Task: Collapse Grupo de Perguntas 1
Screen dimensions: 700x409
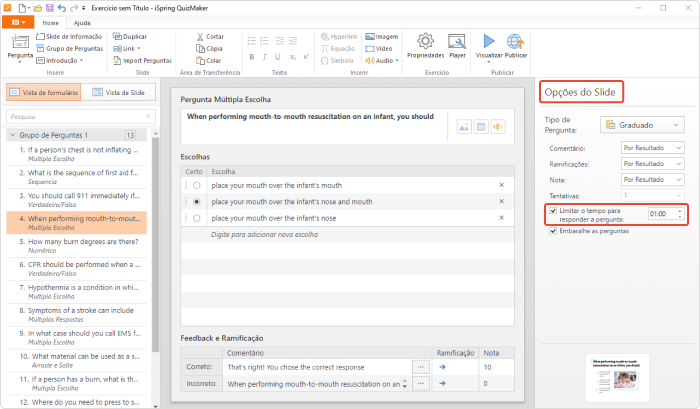Action: click(x=12, y=135)
